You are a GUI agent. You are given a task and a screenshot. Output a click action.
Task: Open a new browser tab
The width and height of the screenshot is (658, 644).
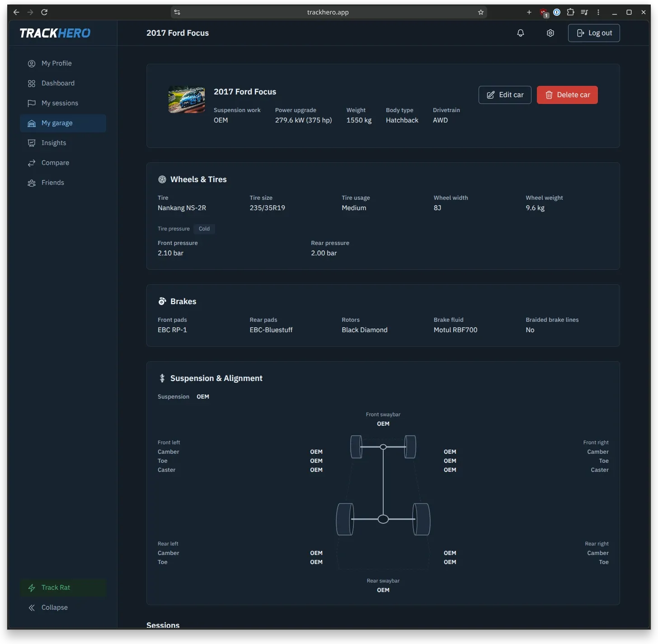[x=529, y=12]
